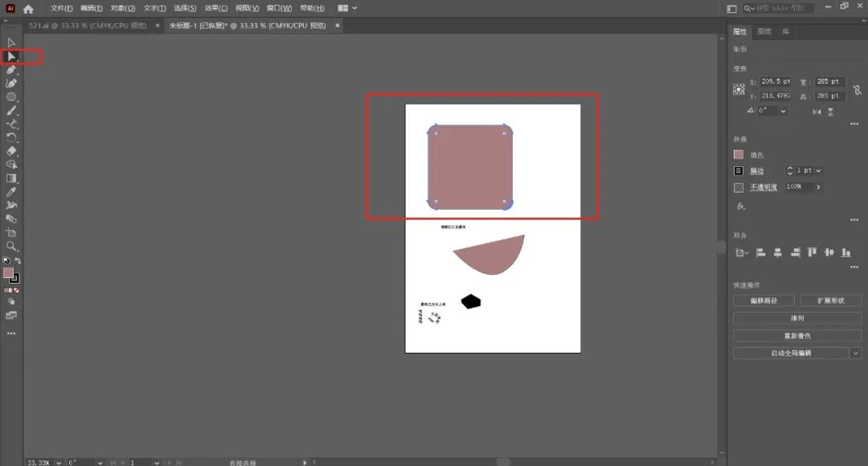Change the screen mode
The width and height of the screenshot is (868, 466).
click(x=11, y=316)
